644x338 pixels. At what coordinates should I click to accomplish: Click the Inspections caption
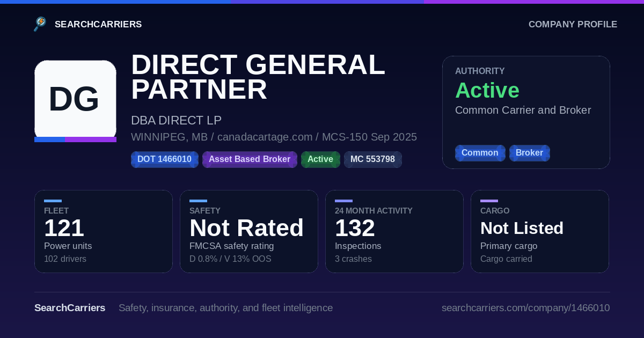(358, 246)
